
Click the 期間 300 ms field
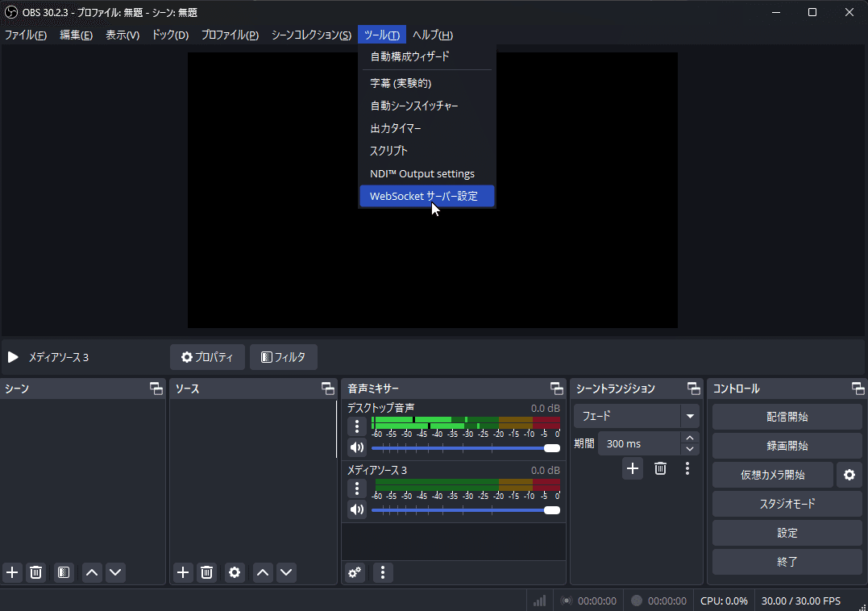coord(639,444)
